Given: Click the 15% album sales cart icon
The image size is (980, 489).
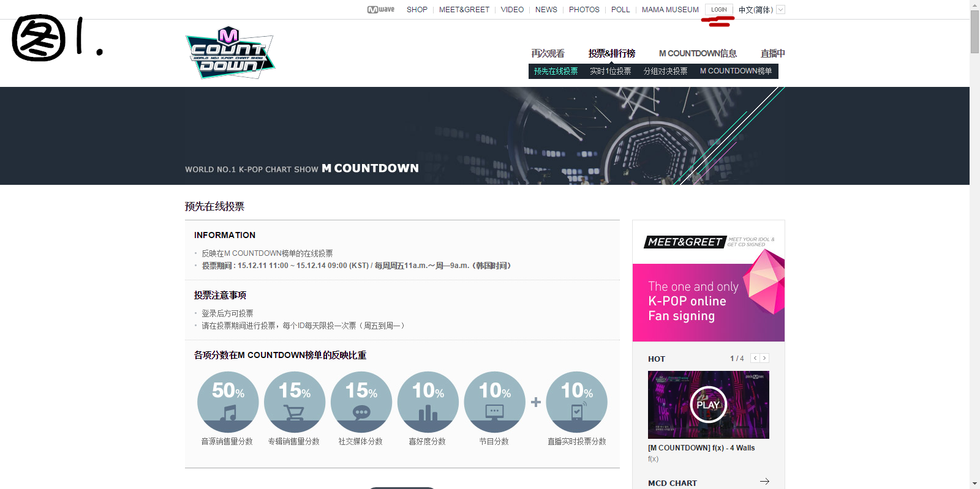Looking at the screenshot, I should (x=295, y=402).
